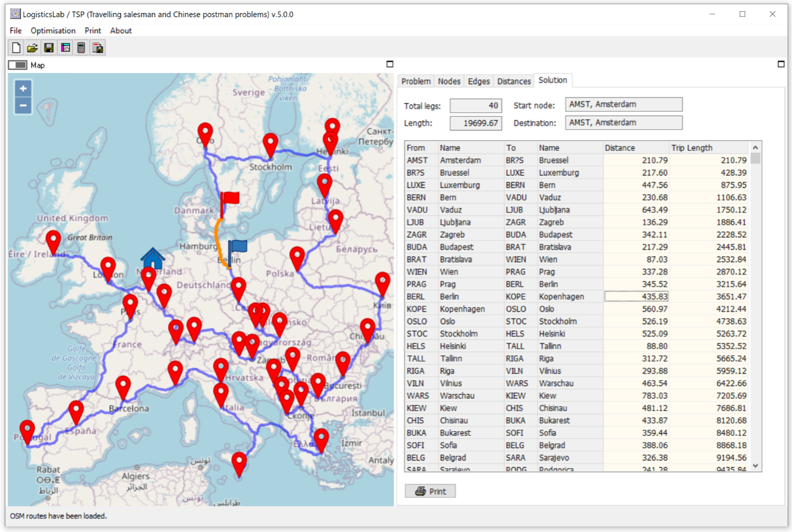Viewport: 793px width, 532px height.
Task: Zoom out on the map
Action: tap(23, 105)
